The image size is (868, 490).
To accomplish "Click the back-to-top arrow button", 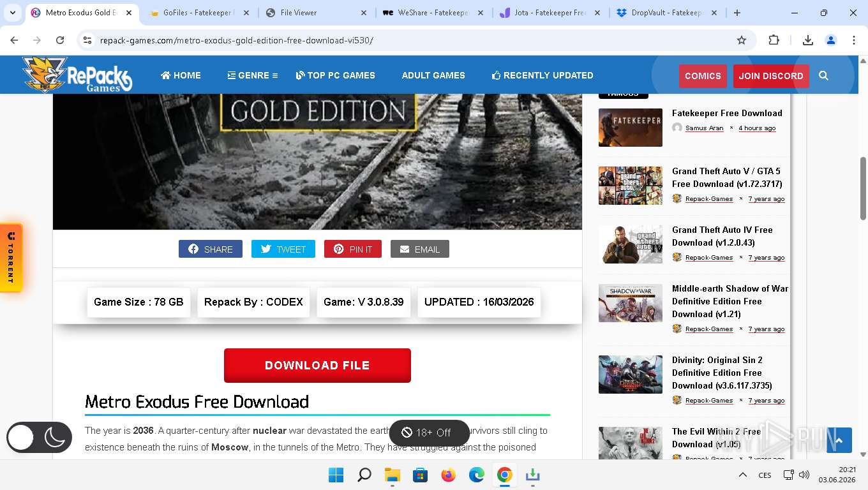I will click(x=839, y=440).
